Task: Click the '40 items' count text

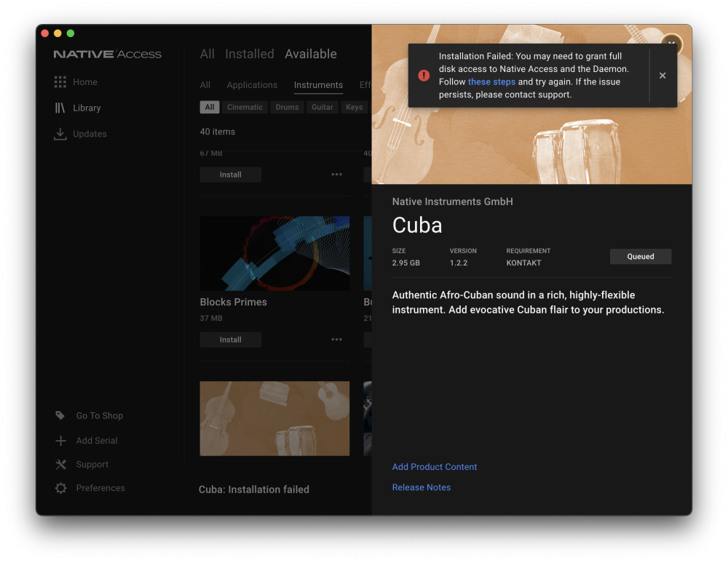Action: [x=217, y=132]
